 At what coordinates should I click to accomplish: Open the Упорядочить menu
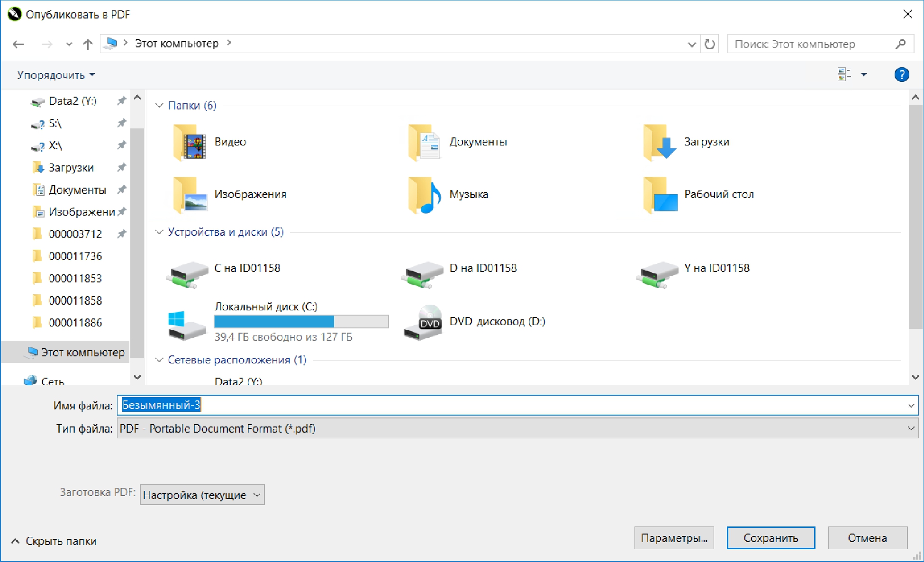pyautogui.click(x=56, y=75)
